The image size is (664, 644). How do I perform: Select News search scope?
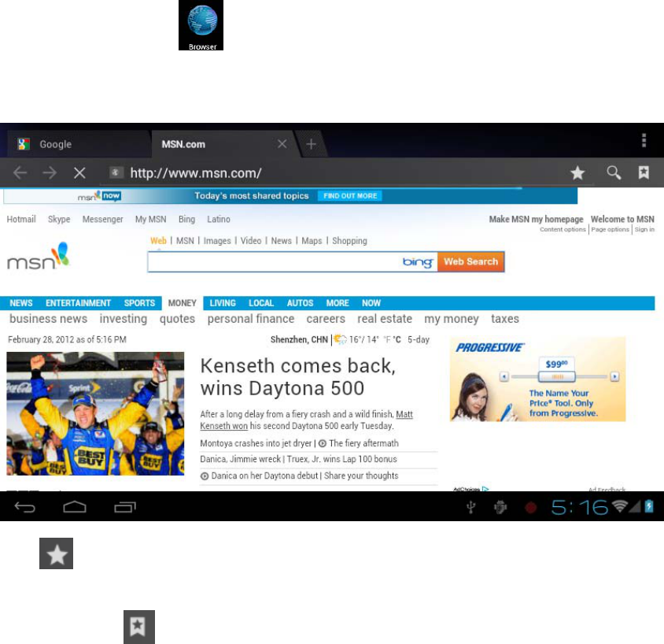pyautogui.click(x=281, y=241)
